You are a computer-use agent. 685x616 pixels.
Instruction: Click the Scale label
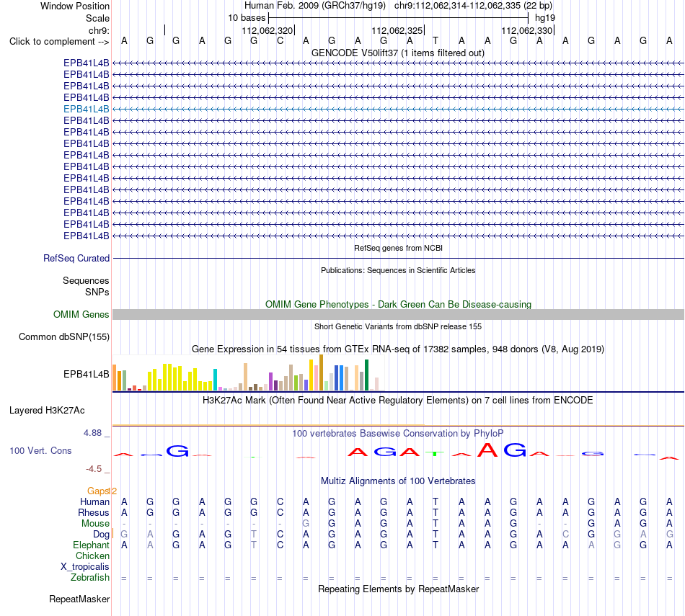97,18
